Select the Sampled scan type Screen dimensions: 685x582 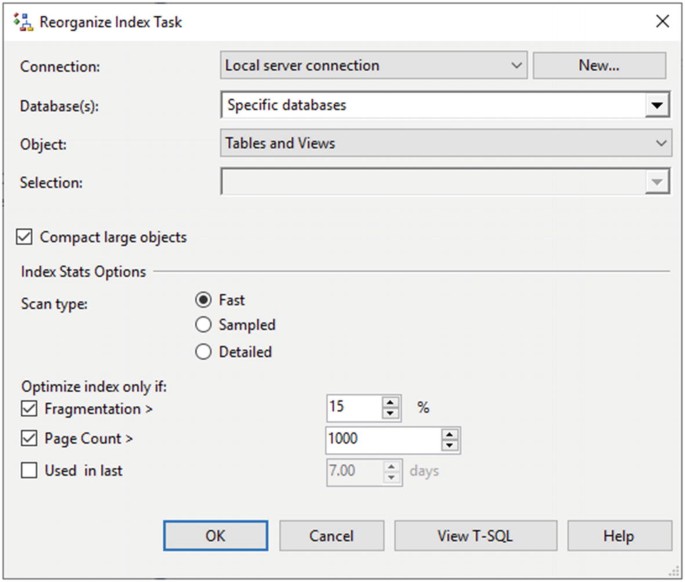coord(204,325)
